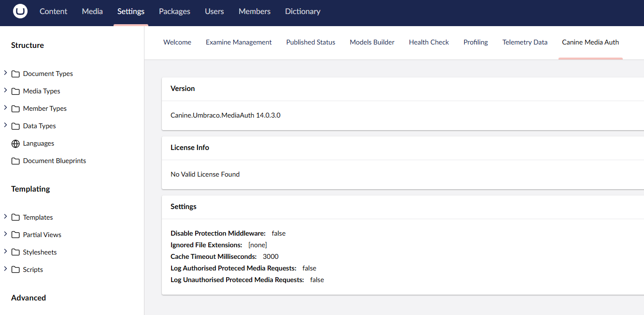
Task: Click the No Valid License Found text
Action: (205, 174)
